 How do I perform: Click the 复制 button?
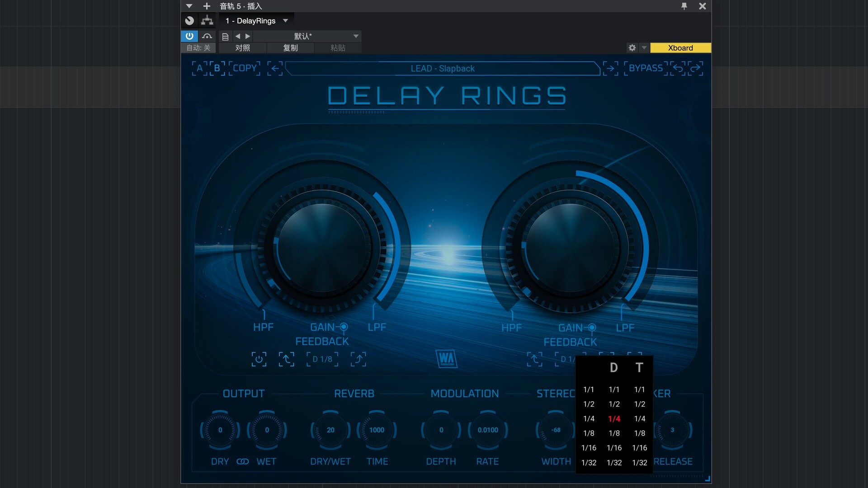pos(290,48)
